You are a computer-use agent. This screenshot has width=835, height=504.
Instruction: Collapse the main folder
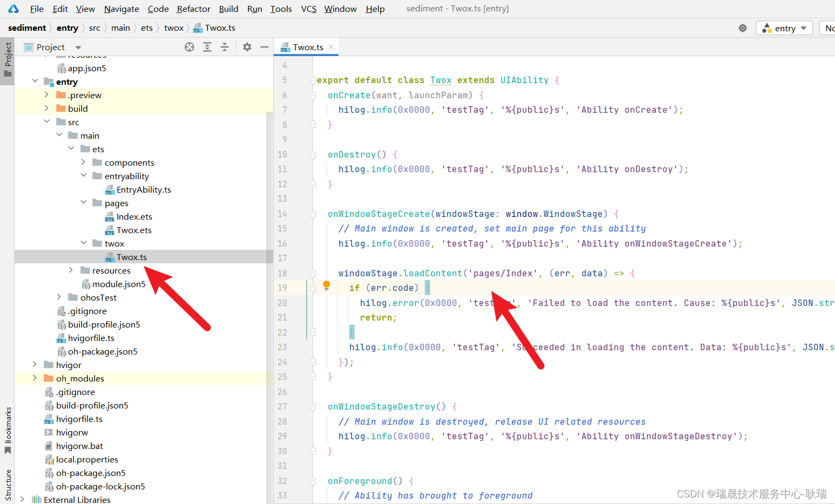(59, 135)
